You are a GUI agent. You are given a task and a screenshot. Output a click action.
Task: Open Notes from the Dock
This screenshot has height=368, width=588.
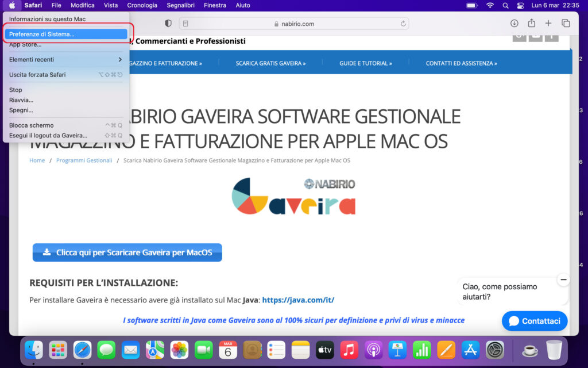coord(300,350)
